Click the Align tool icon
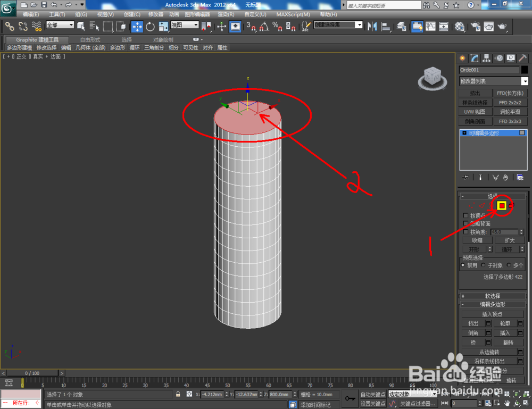Image resolution: width=532 pixels, height=409 pixels. tap(386, 26)
